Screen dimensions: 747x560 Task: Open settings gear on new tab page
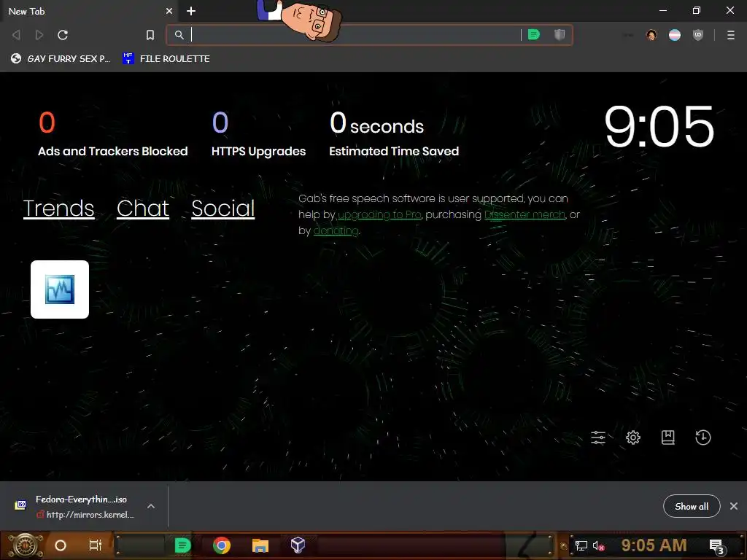633,437
